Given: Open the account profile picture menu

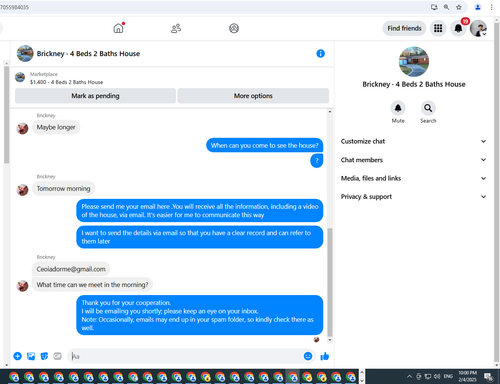Looking at the screenshot, I should [478, 28].
